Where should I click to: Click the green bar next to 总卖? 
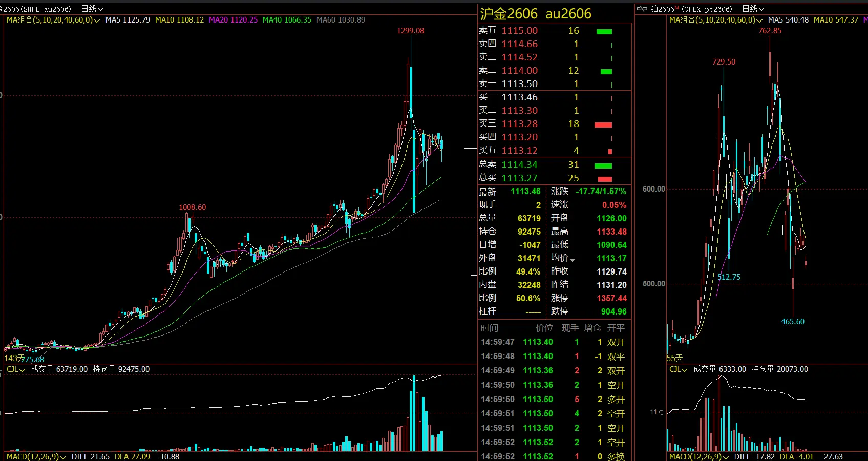tap(603, 166)
